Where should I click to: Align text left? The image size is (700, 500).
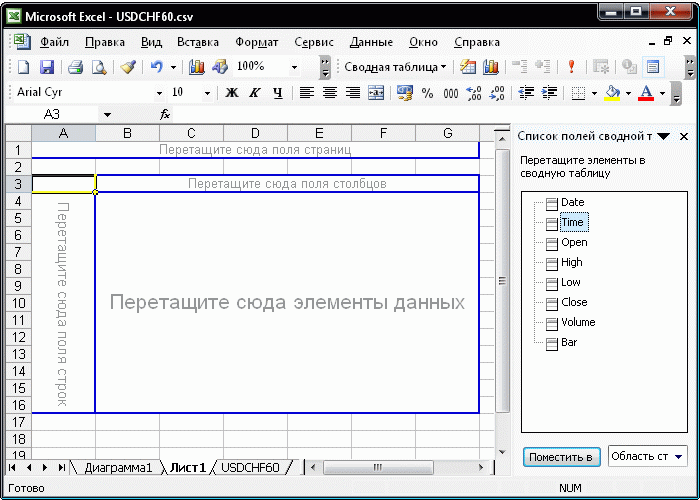306,93
